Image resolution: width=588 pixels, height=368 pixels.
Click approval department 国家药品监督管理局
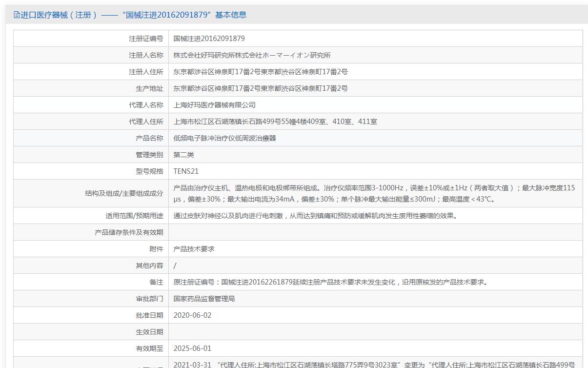click(x=204, y=299)
